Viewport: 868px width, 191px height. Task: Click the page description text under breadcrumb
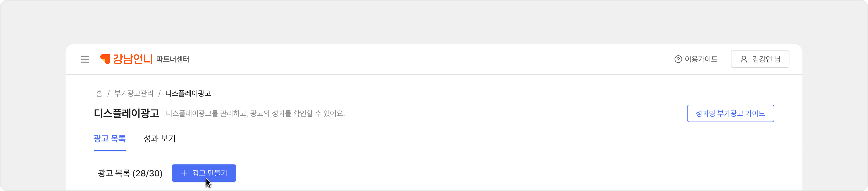click(255, 114)
